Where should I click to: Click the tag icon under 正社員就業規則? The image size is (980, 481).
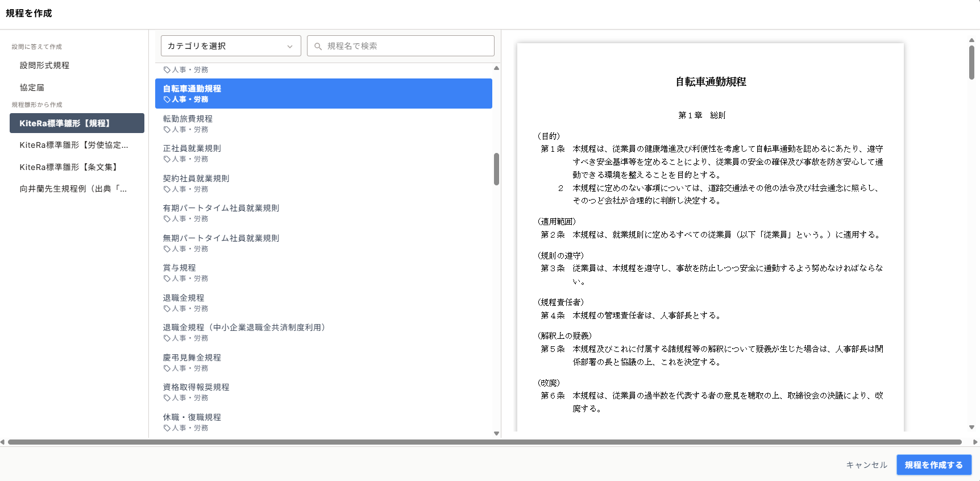click(167, 159)
